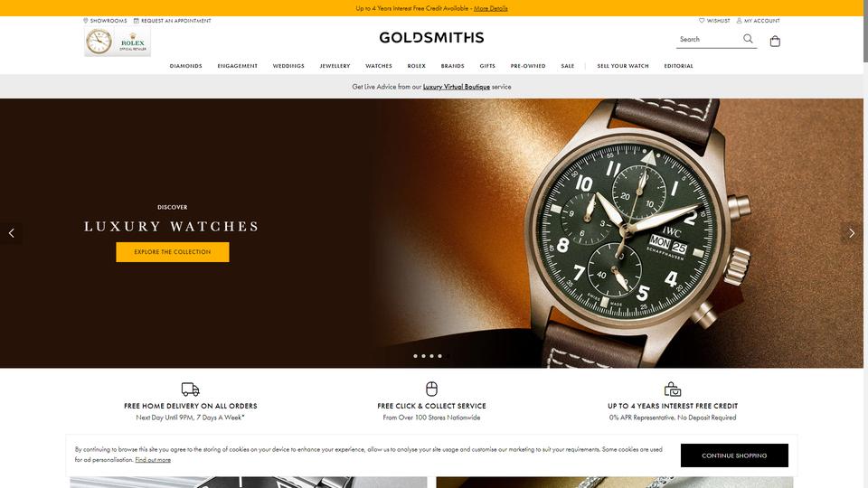Viewport: 868px width, 488px height.
Task: Select the third carousel dot indicator
Action: point(432,356)
